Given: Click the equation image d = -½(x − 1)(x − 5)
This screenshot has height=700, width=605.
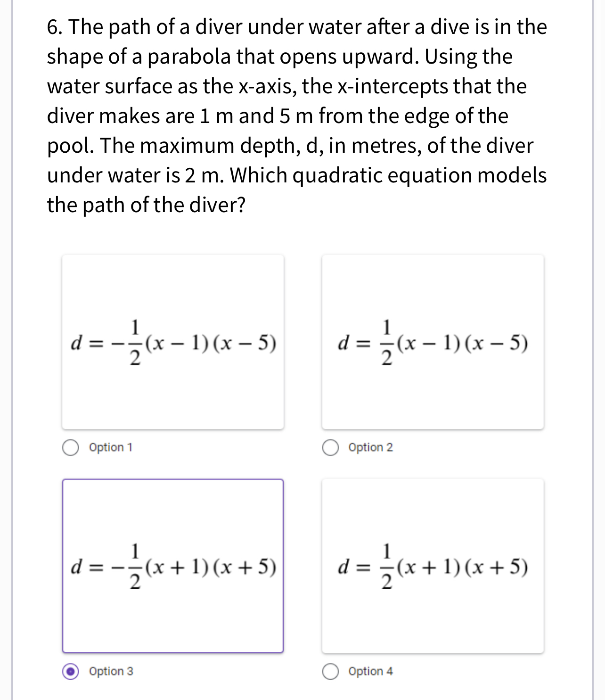Looking at the screenshot, I should pos(173,343).
